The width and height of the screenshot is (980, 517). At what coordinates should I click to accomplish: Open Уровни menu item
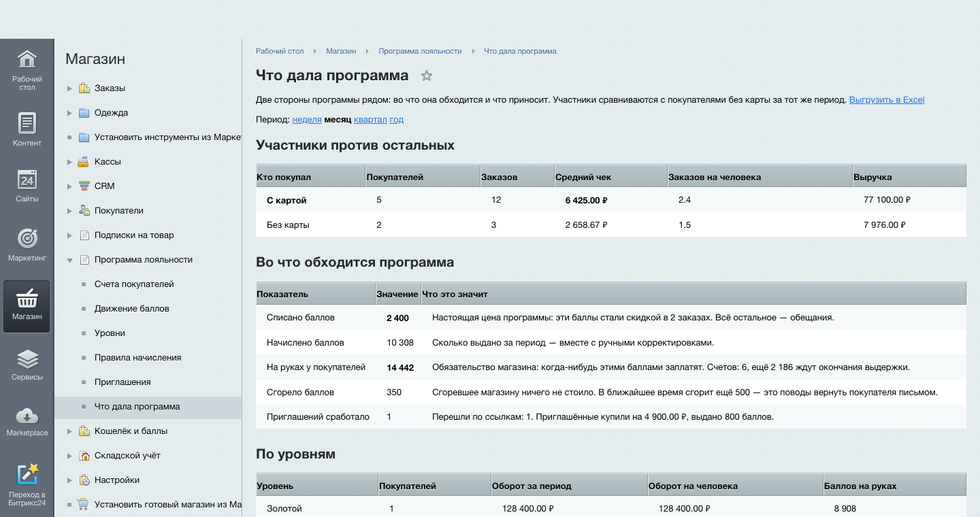click(x=110, y=333)
